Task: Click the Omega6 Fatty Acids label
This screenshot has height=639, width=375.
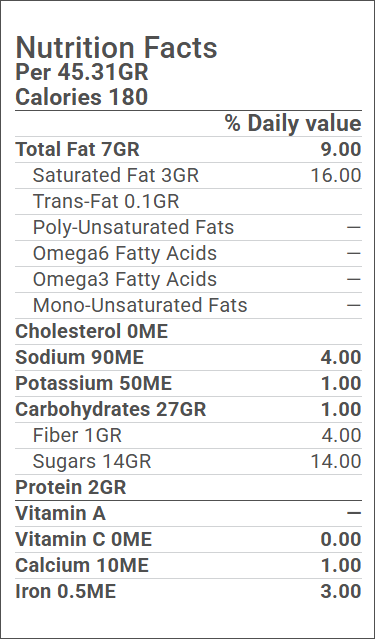Action: pos(125,253)
